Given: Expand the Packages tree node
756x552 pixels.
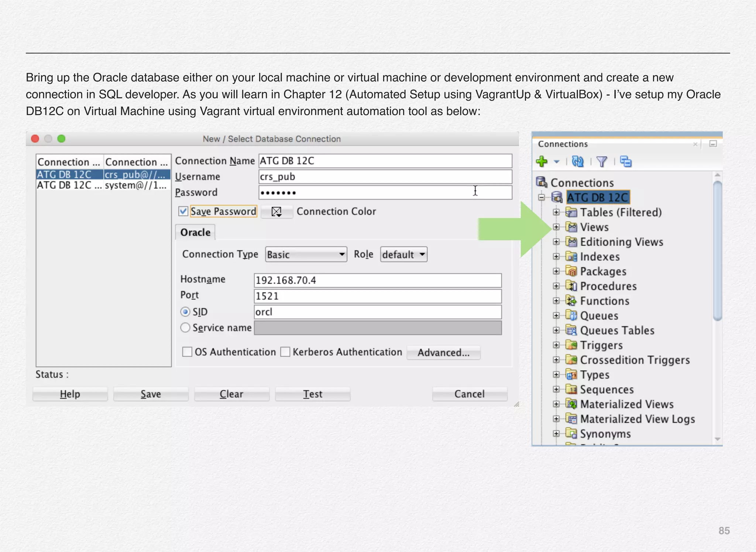Looking at the screenshot, I should point(556,271).
